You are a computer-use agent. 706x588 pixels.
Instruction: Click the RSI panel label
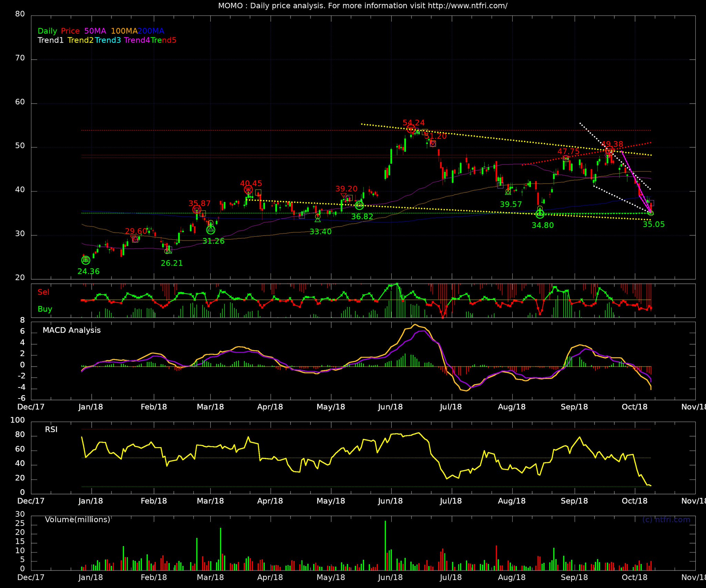[51, 429]
